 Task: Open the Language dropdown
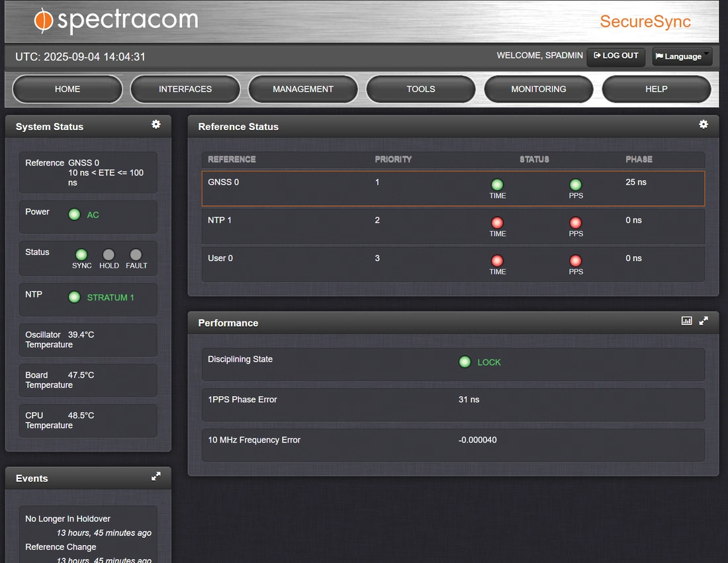pyautogui.click(x=682, y=56)
